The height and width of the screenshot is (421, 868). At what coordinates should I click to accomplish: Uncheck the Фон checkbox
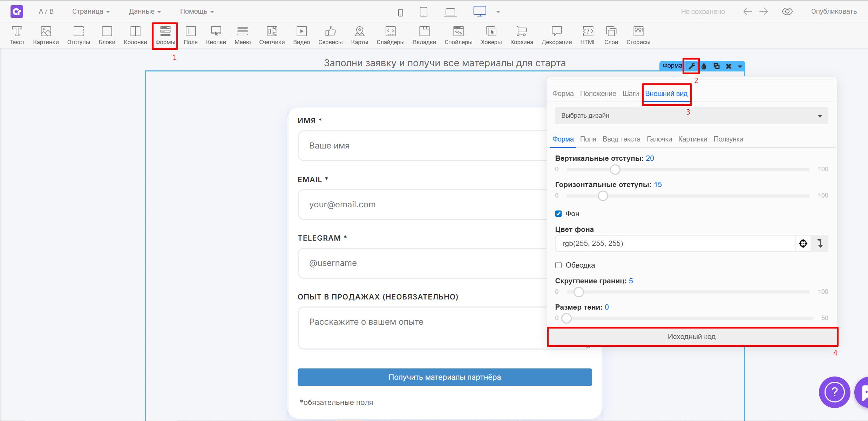[558, 214]
